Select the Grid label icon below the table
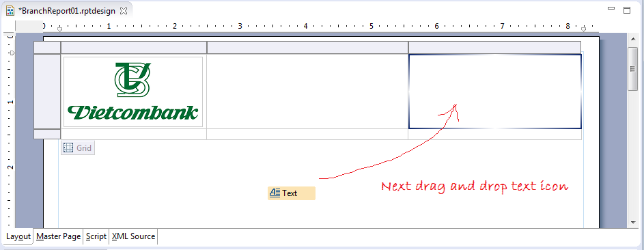Screen dimensions: 644x250 68,148
